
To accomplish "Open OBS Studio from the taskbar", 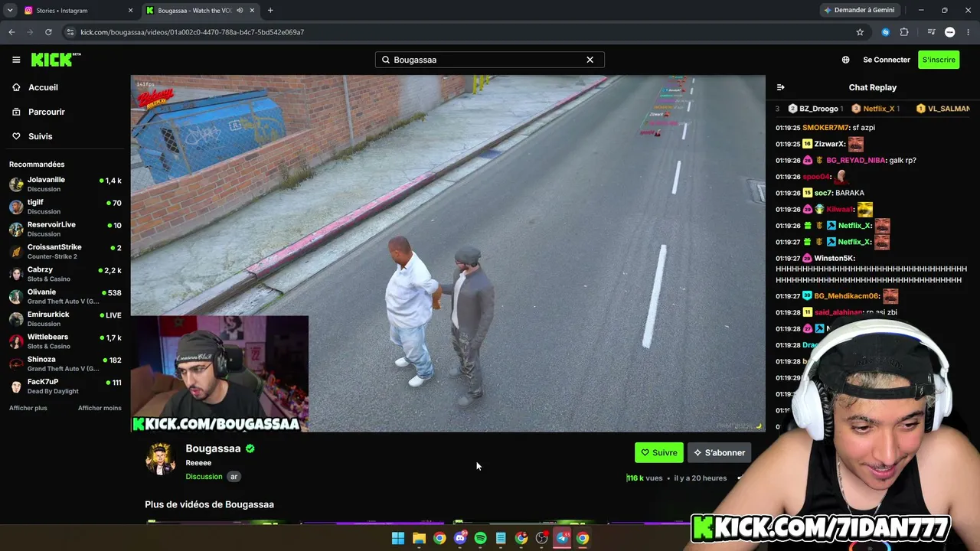I will (x=542, y=538).
